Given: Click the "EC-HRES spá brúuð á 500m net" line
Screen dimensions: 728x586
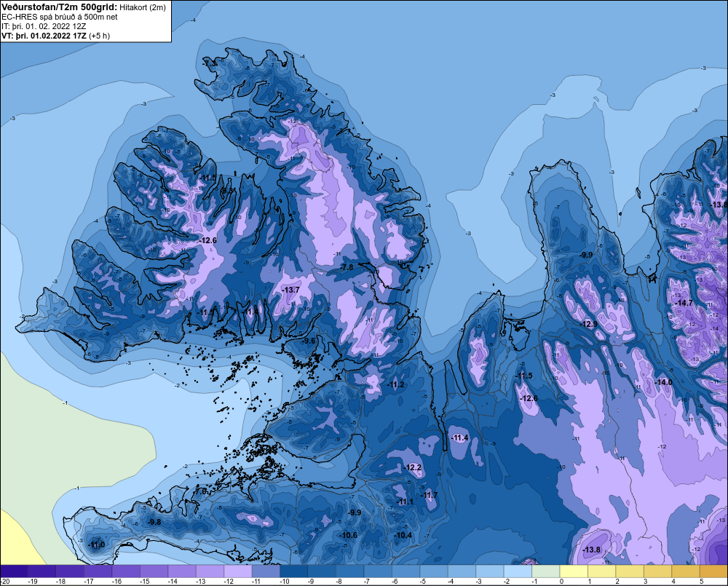Looking at the screenshot, I should 60,17.
